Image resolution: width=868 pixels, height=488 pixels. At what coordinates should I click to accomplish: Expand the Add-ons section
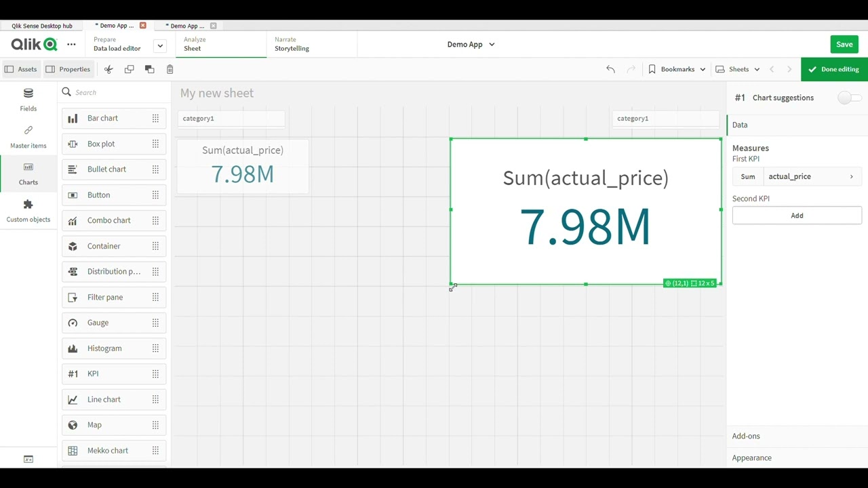tap(797, 436)
